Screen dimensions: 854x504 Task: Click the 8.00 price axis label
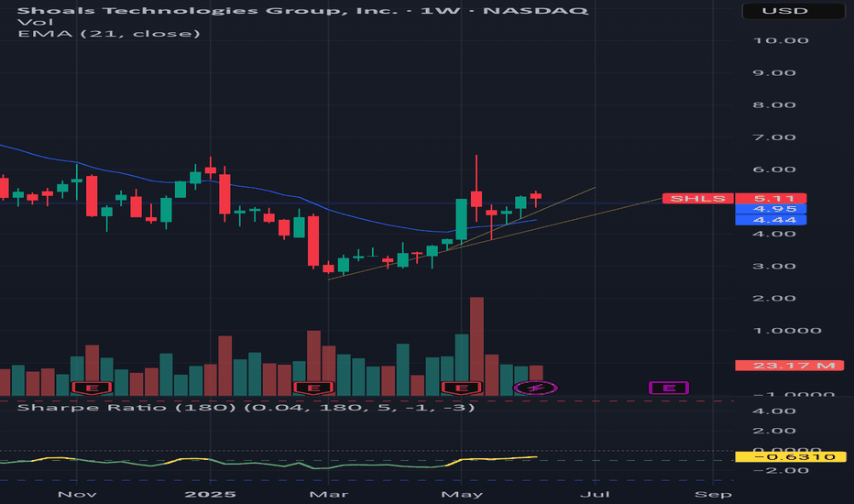click(x=774, y=105)
